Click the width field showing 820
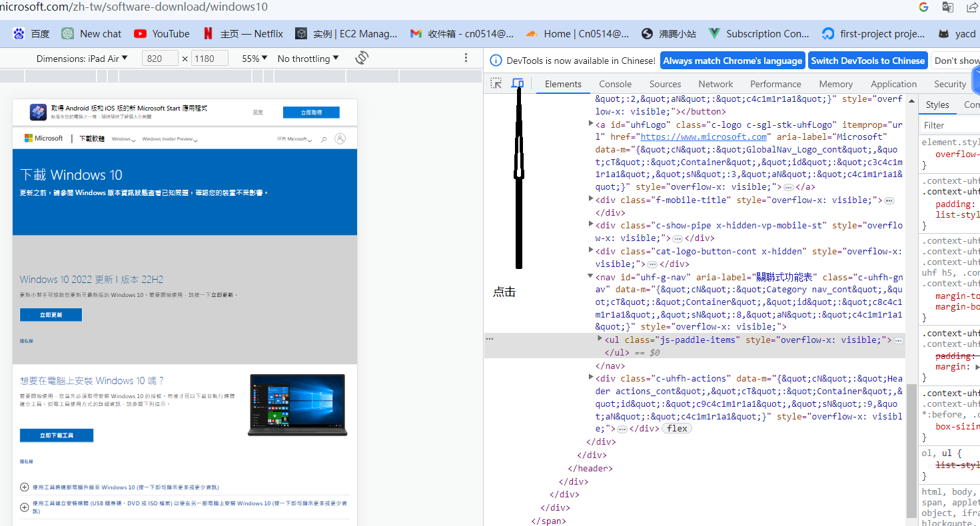This screenshot has width=980, height=526. pyautogui.click(x=160, y=59)
